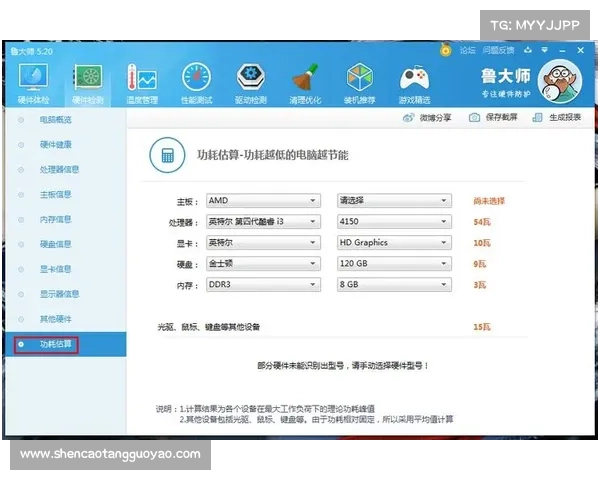This screenshot has width=600, height=480.
Task: Select the 硬件检测 hardware detection icon
Action: [x=88, y=84]
